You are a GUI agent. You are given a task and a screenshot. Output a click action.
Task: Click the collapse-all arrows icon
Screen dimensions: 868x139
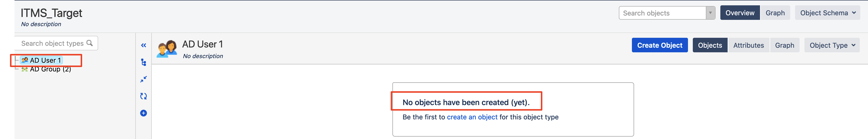144,79
